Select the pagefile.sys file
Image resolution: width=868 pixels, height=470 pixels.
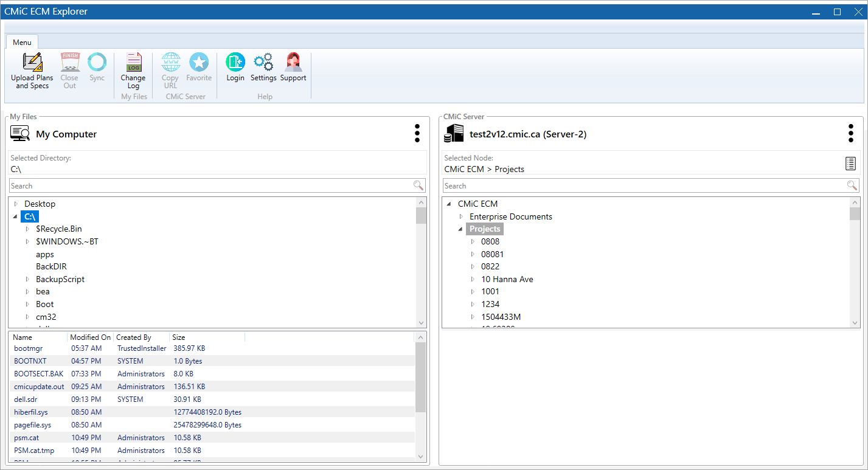[213, 425]
